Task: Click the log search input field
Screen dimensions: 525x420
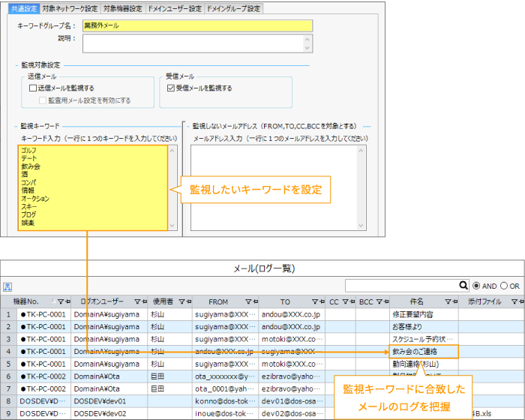Action: tap(402, 286)
